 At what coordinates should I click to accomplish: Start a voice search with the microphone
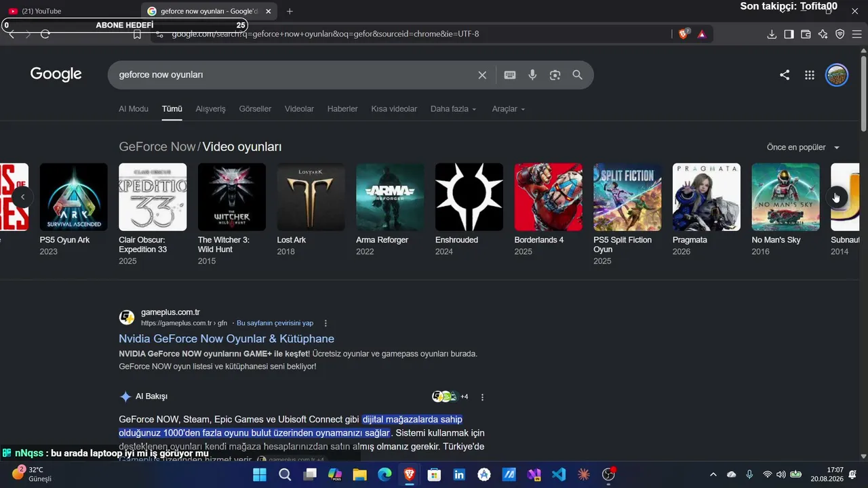(532, 75)
